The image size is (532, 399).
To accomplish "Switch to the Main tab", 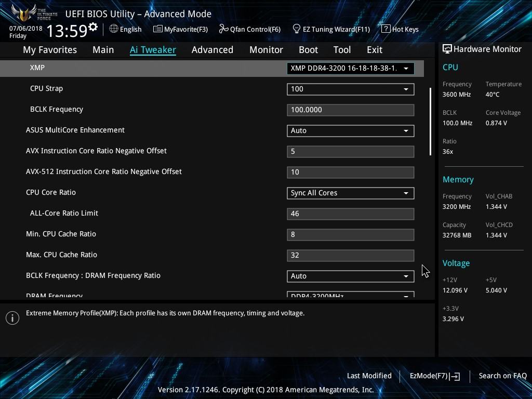I will coord(103,50).
